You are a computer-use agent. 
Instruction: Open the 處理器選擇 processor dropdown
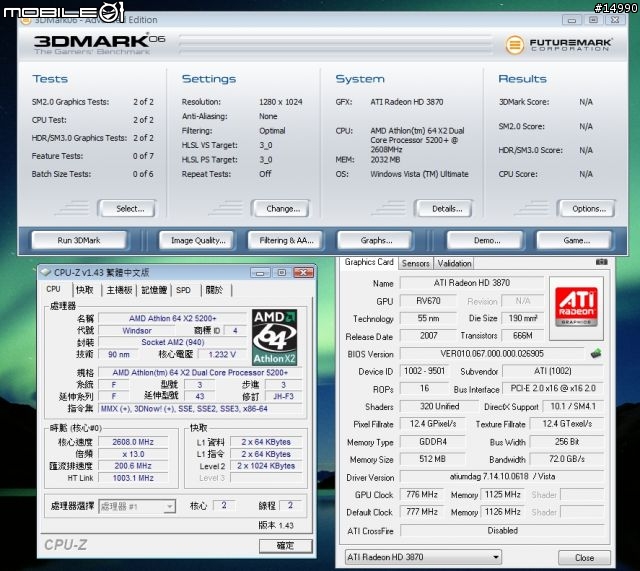[137, 507]
